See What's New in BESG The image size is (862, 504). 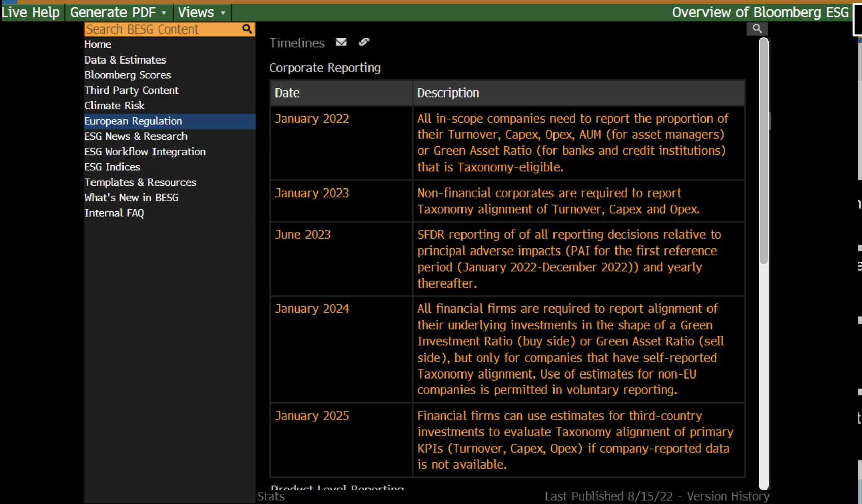coord(131,197)
